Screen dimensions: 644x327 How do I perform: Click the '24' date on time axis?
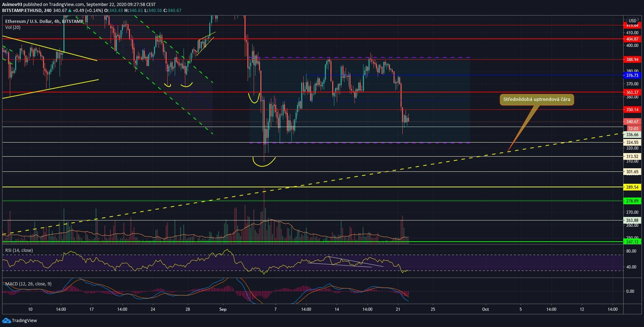click(153, 309)
